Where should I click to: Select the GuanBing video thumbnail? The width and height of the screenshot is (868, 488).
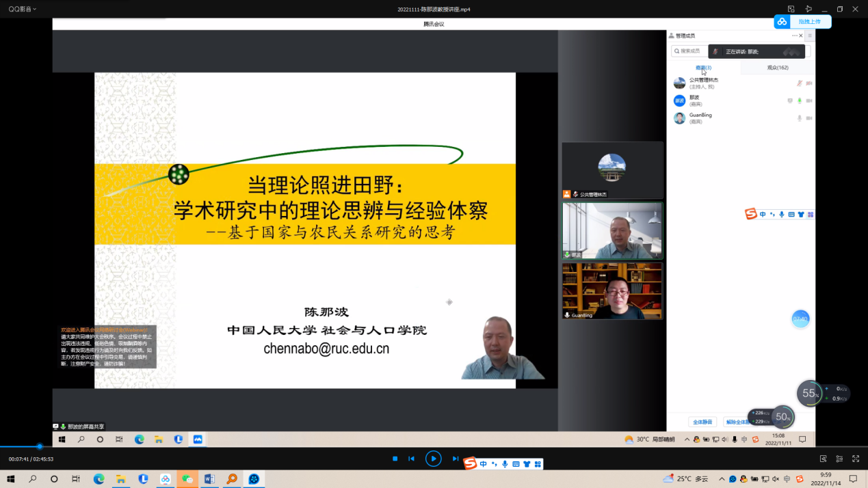(x=612, y=290)
